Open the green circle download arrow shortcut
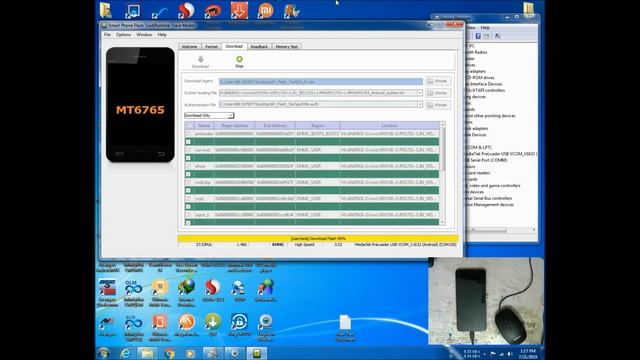This screenshot has height=360, width=640. (x=213, y=322)
